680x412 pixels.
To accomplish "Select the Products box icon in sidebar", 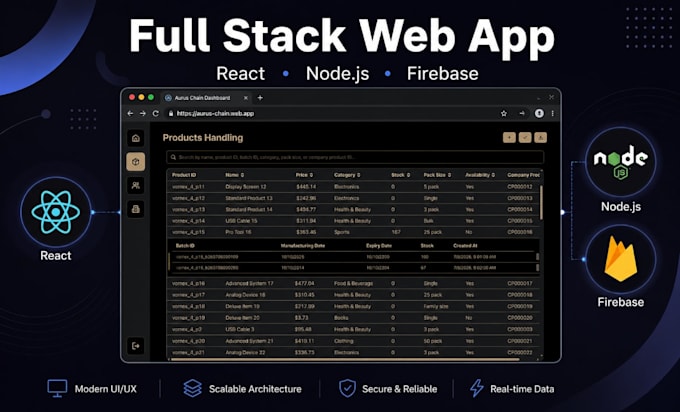I will pyautogui.click(x=136, y=162).
